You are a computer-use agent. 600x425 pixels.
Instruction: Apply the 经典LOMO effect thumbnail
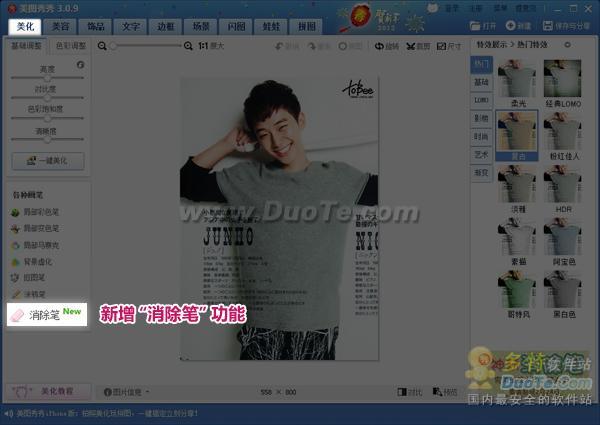(562, 79)
